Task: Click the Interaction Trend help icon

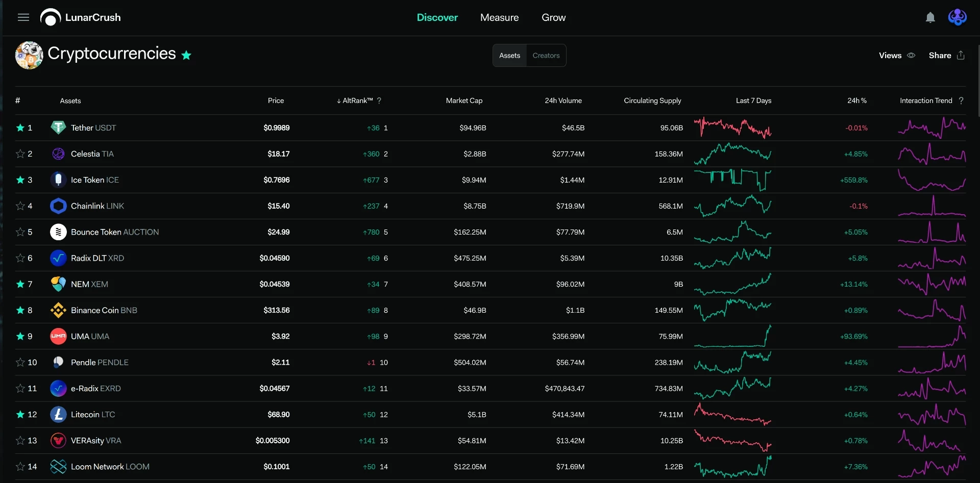Action: pos(961,100)
